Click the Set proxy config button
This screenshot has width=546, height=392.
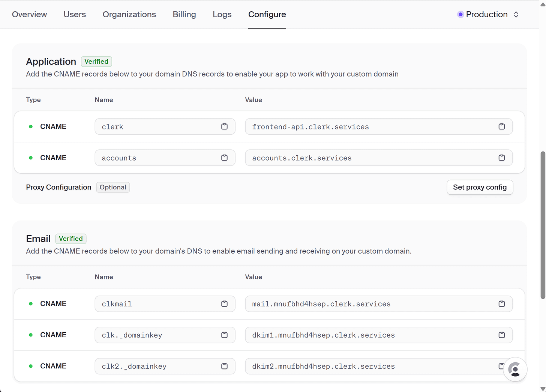[x=480, y=187]
